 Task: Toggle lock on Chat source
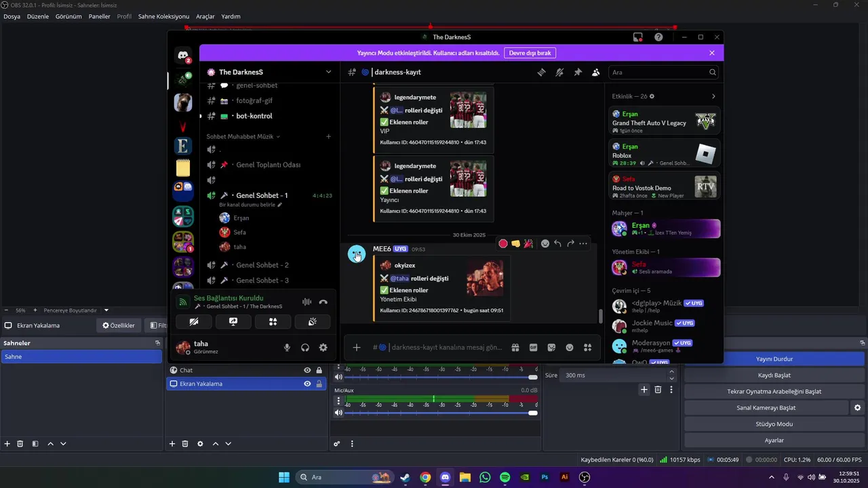(x=319, y=370)
